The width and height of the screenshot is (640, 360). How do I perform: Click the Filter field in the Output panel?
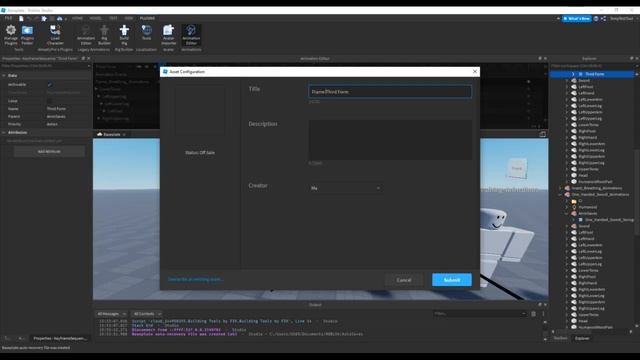point(480,313)
